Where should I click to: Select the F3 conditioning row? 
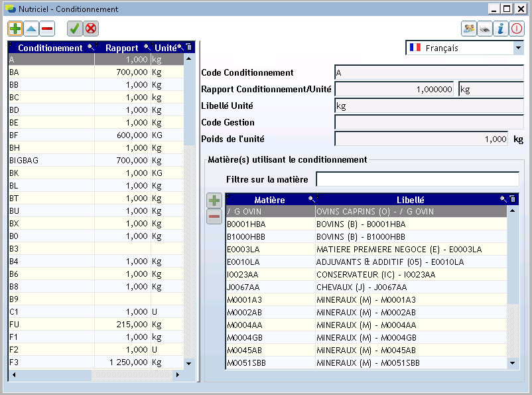tap(96, 362)
